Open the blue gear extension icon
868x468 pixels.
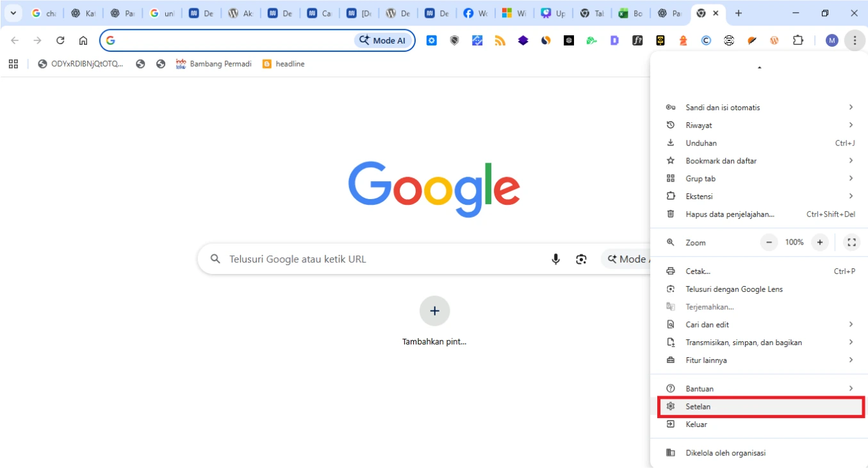[432, 40]
